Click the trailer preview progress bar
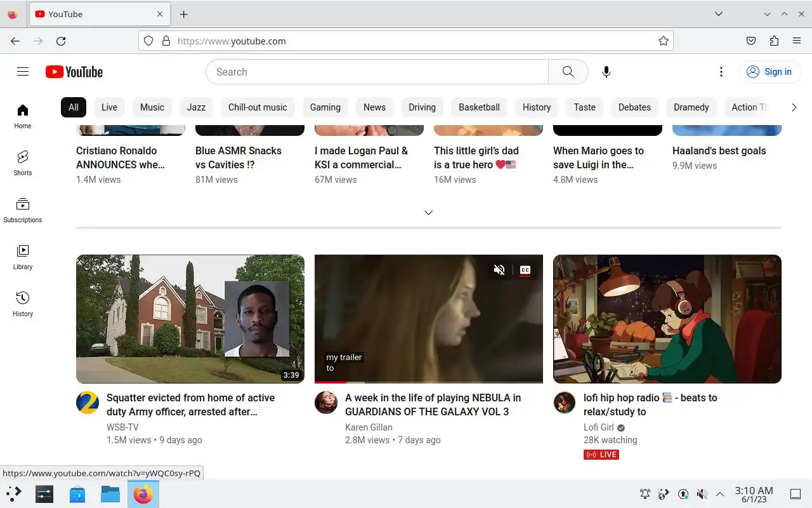This screenshot has height=508, width=812. pyautogui.click(x=429, y=382)
